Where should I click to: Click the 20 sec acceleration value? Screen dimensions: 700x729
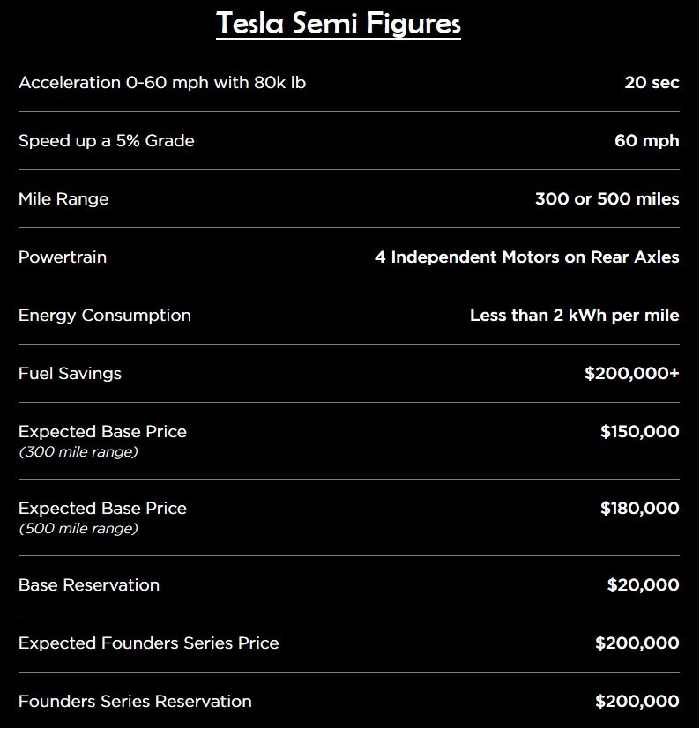click(652, 83)
